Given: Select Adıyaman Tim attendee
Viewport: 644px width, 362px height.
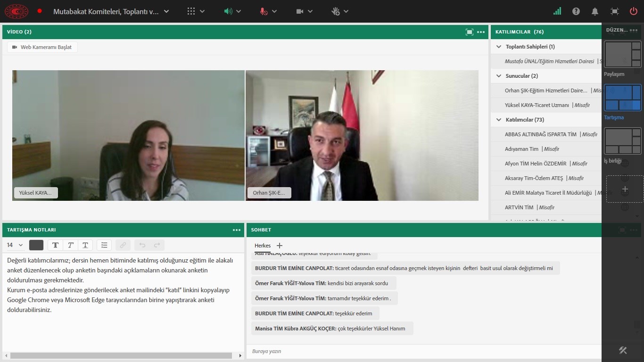Looking at the screenshot, I should 546,149.
